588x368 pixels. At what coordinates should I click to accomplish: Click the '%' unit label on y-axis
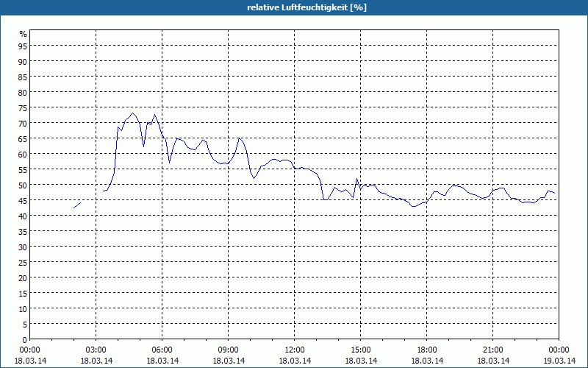[24, 34]
